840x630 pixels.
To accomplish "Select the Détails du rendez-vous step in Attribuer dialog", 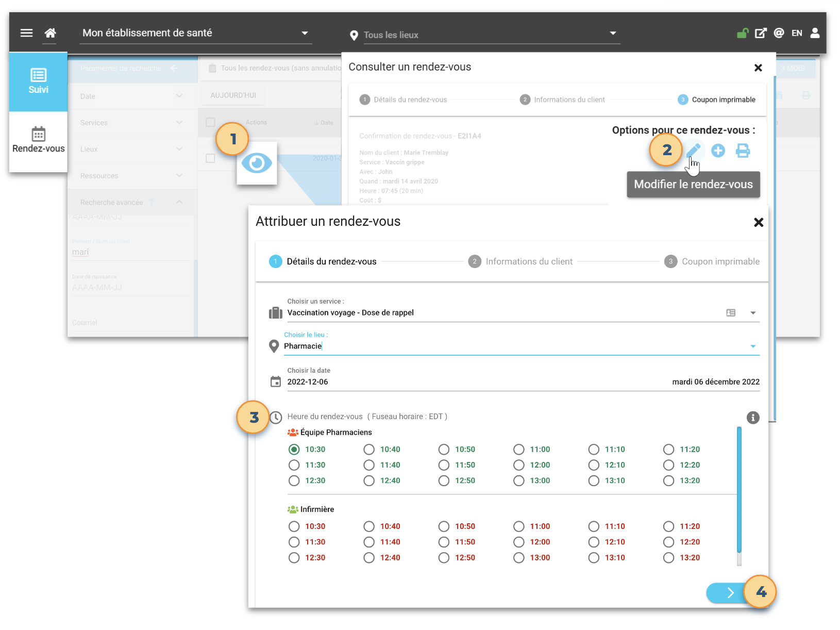I will (x=323, y=261).
